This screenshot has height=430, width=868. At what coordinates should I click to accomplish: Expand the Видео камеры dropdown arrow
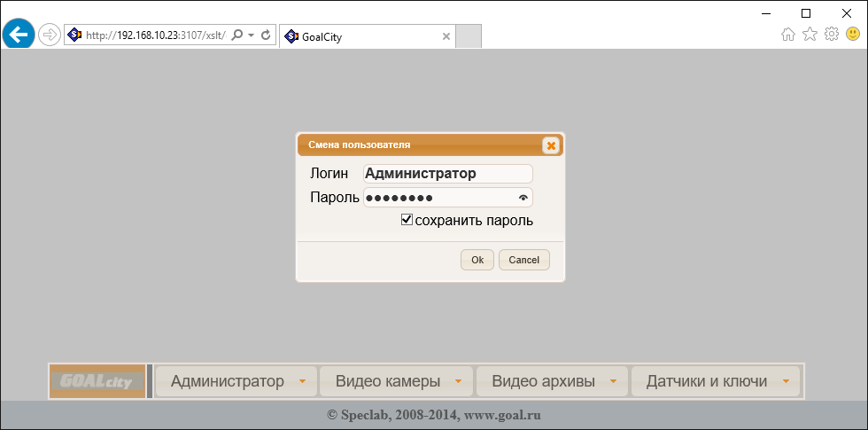(x=459, y=381)
